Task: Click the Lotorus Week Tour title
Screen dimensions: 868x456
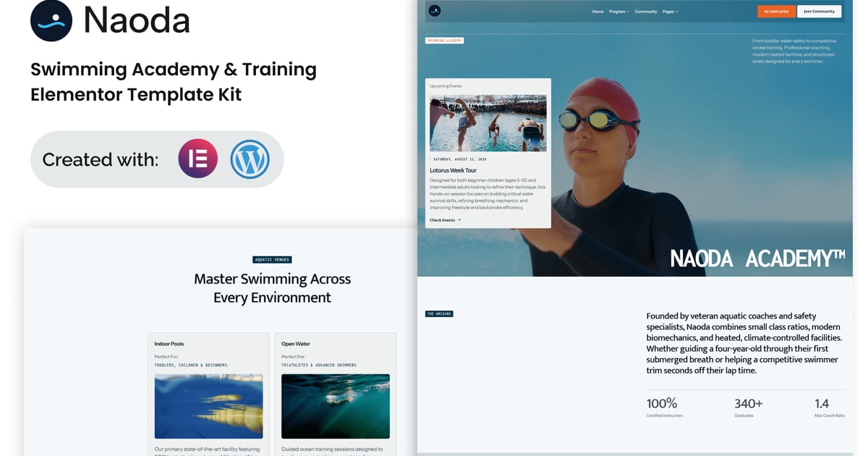Action: tap(453, 171)
